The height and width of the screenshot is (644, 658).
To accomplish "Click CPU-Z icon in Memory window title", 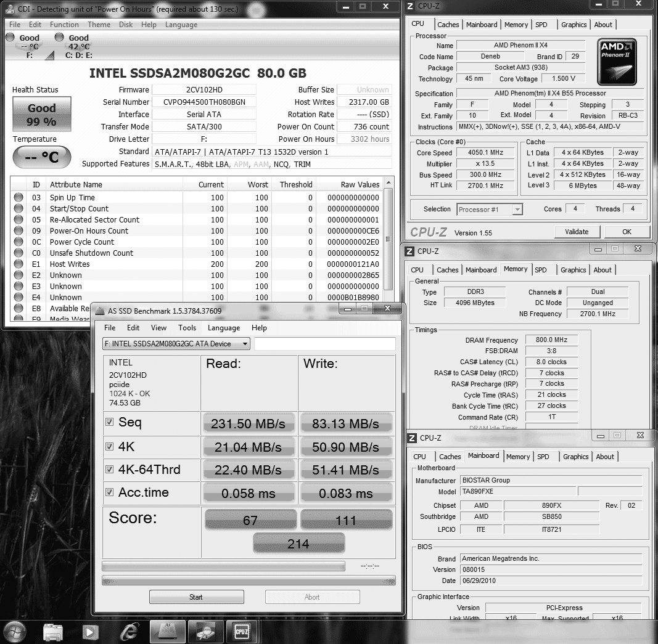I will pos(409,251).
